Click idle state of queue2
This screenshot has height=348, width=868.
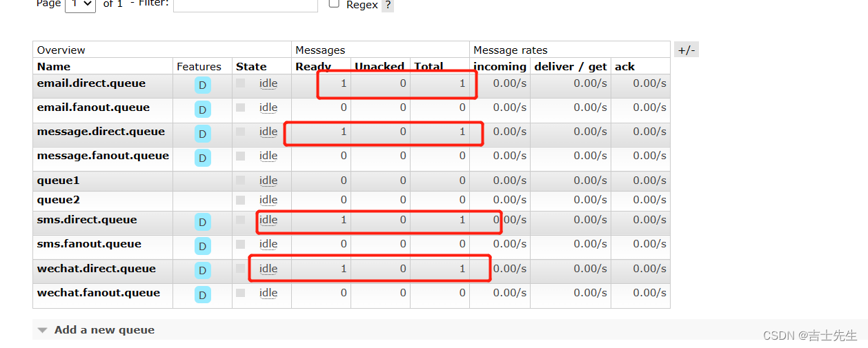(268, 200)
